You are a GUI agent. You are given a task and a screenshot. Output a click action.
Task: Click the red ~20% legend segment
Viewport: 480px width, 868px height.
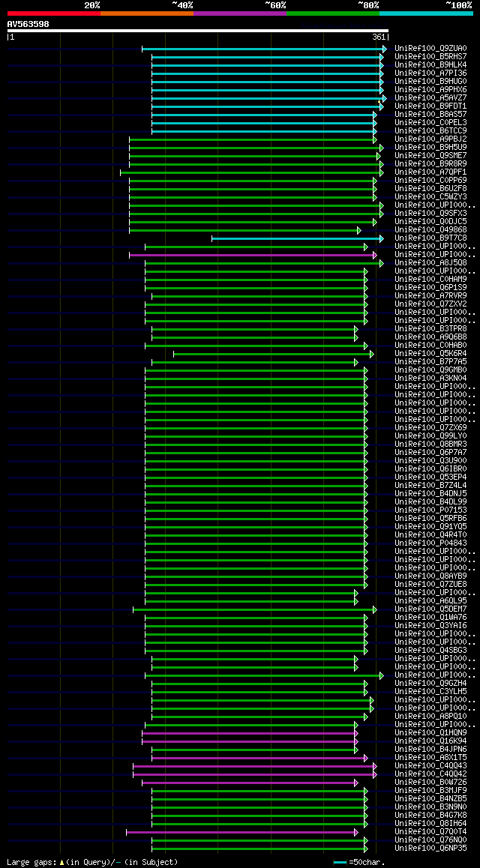pyautogui.click(x=54, y=13)
